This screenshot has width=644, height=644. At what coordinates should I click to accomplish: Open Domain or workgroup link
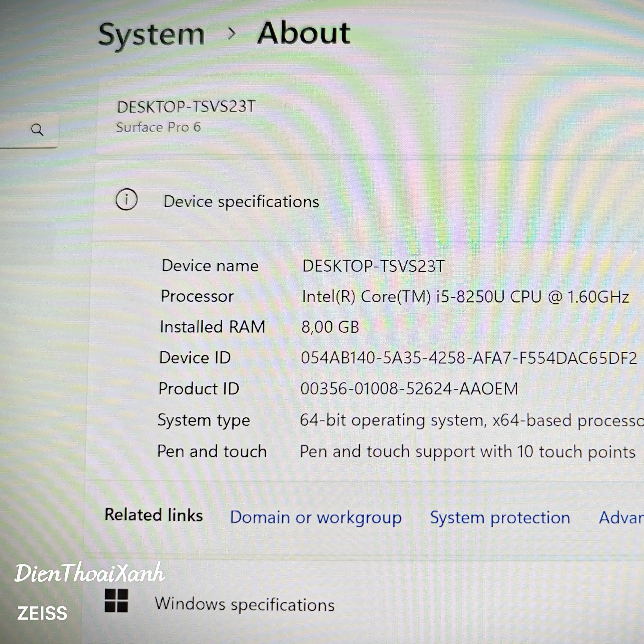[x=316, y=518]
